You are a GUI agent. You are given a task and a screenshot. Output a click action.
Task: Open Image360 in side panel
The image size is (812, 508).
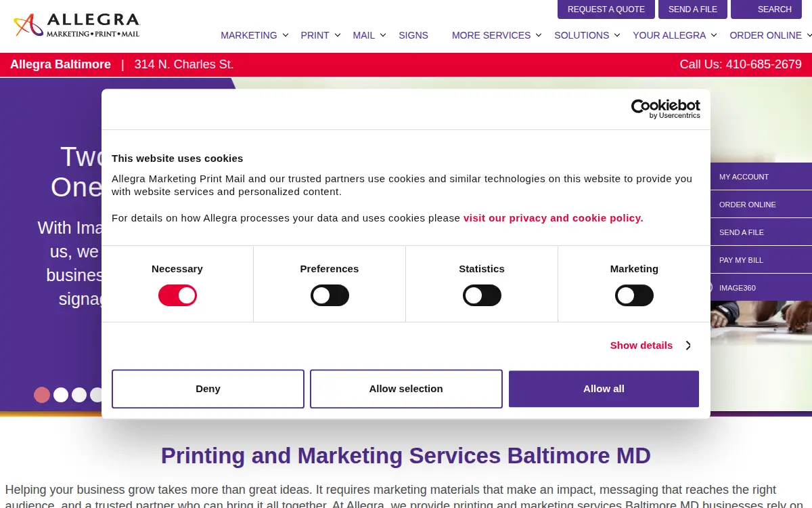coord(738,288)
